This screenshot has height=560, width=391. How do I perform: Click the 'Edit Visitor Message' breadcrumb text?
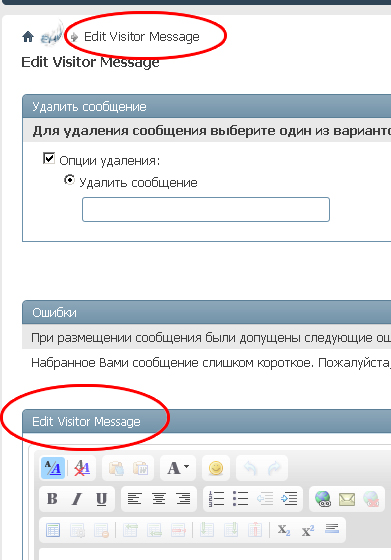click(141, 36)
